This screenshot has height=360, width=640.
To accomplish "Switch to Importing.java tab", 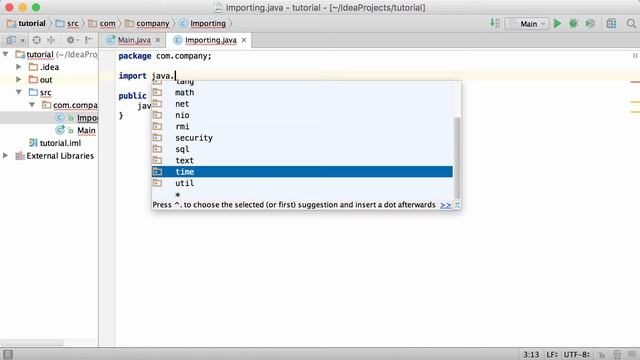I will point(211,40).
